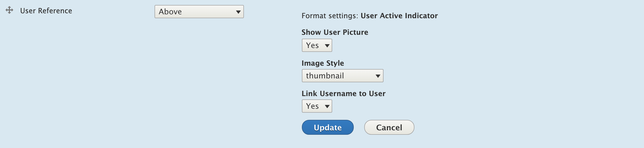Click the Show User Picture label

point(335,32)
